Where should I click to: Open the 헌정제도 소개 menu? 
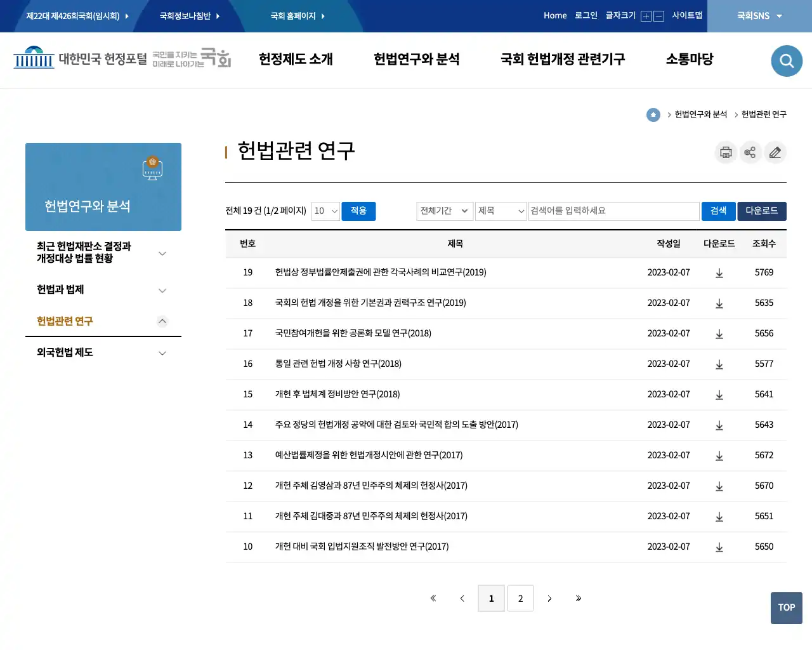point(296,59)
